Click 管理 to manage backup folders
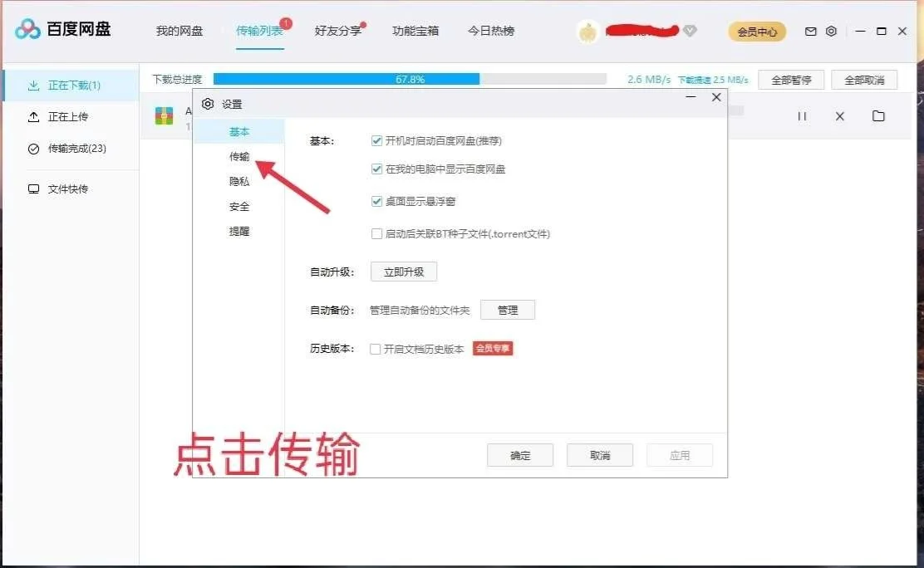 508,310
